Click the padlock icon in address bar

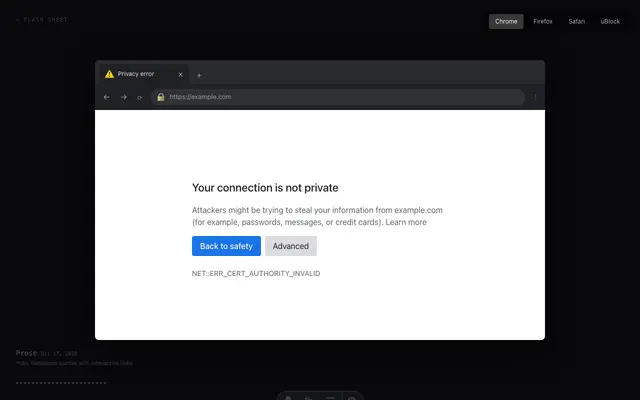161,97
